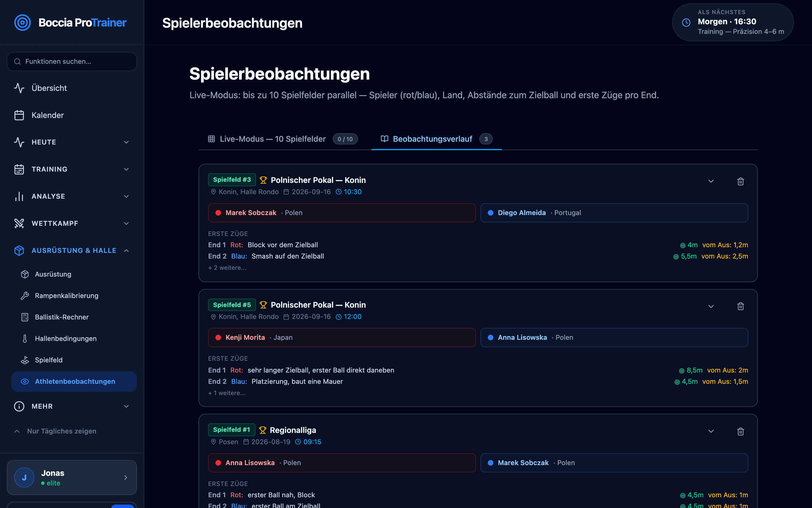The width and height of the screenshot is (812, 508).
Task: Go to Übersicht dashboard
Action: tap(72, 88)
